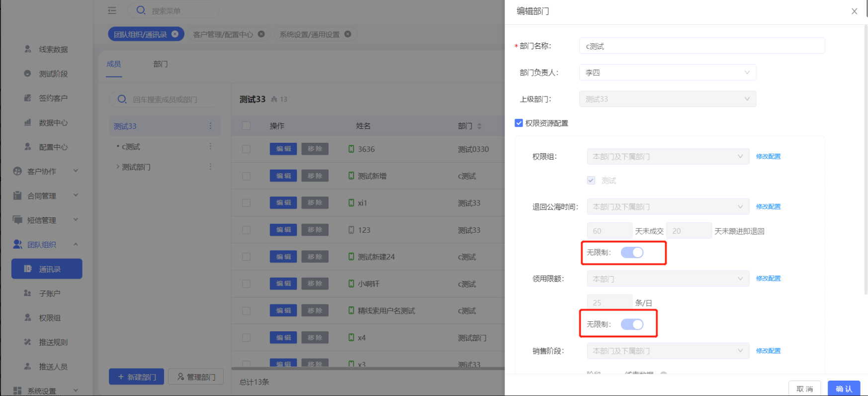Close the 系统设置/通用设置 tab icon
This screenshot has height=396, width=868.
coord(347,34)
